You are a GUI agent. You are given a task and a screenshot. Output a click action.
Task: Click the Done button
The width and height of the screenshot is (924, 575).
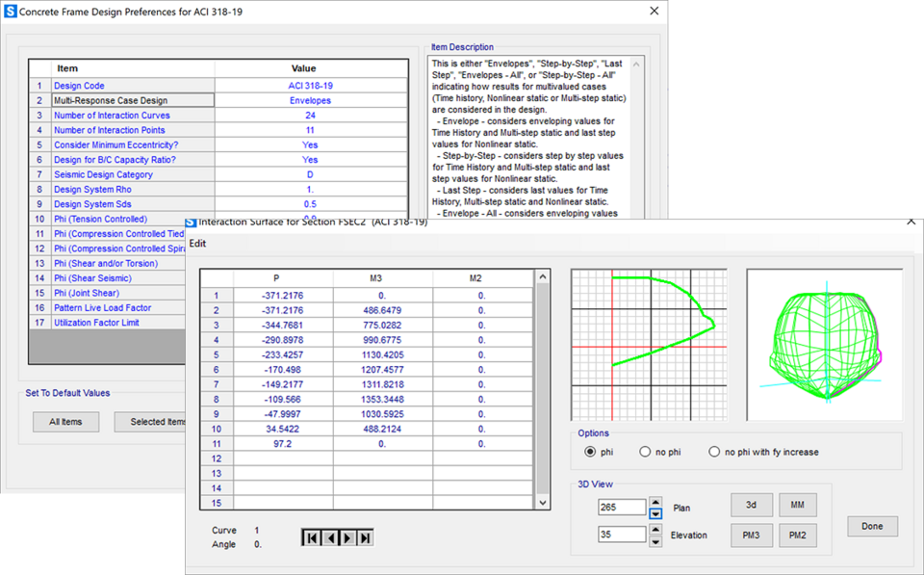[872, 526]
